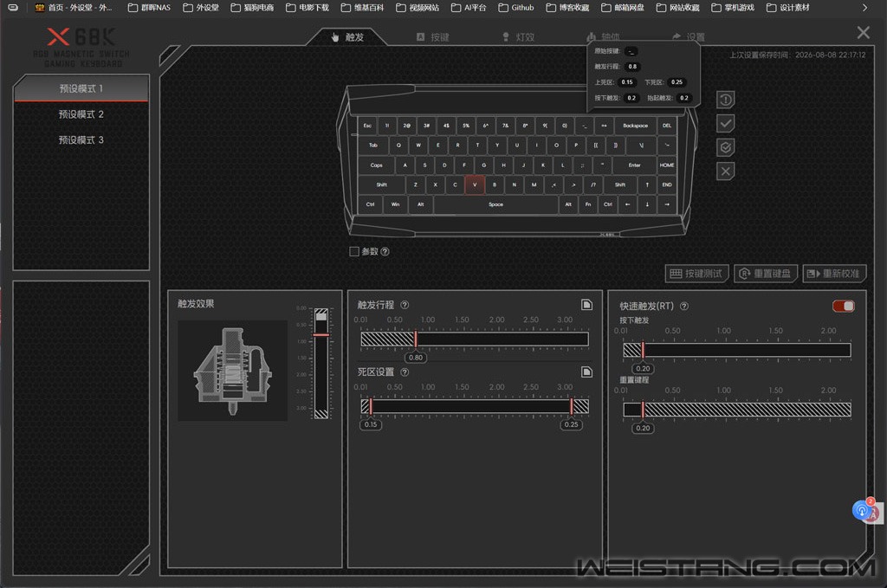Image resolution: width=887 pixels, height=588 pixels.
Task: Click the upper deadzone handle at 0.15
Action: pos(371,406)
